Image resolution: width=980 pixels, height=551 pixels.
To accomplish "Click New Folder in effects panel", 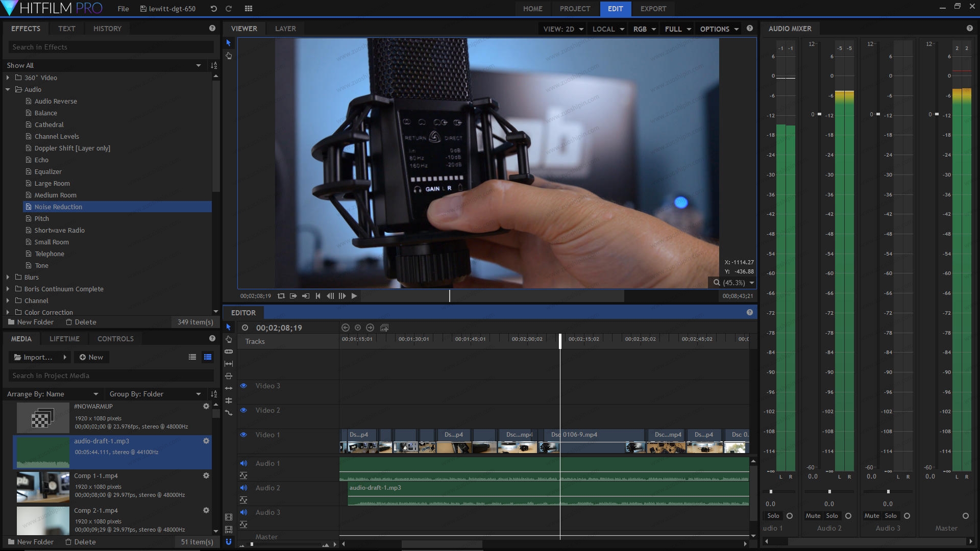I will click(x=31, y=322).
